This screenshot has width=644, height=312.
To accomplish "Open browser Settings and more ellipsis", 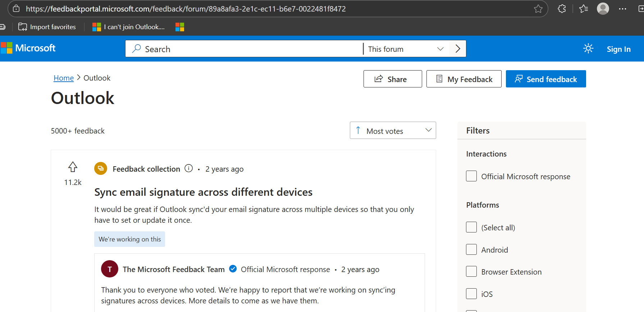I will [x=622, y=9].
